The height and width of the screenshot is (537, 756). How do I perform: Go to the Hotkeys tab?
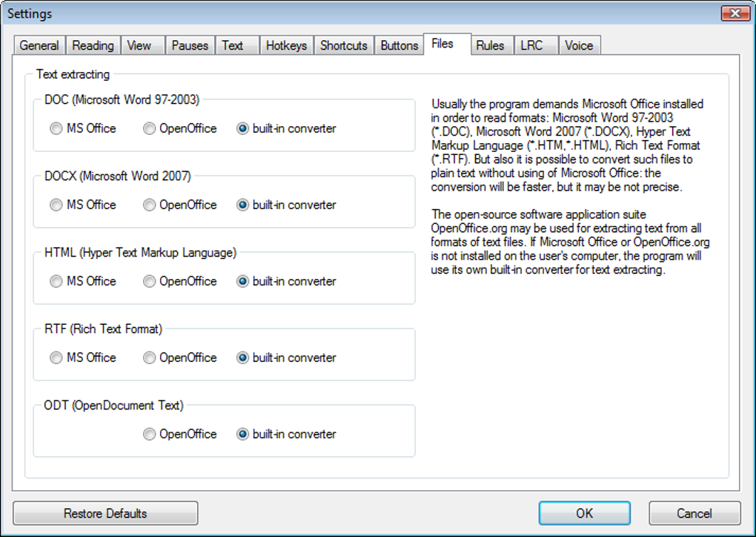click(286, 45)
